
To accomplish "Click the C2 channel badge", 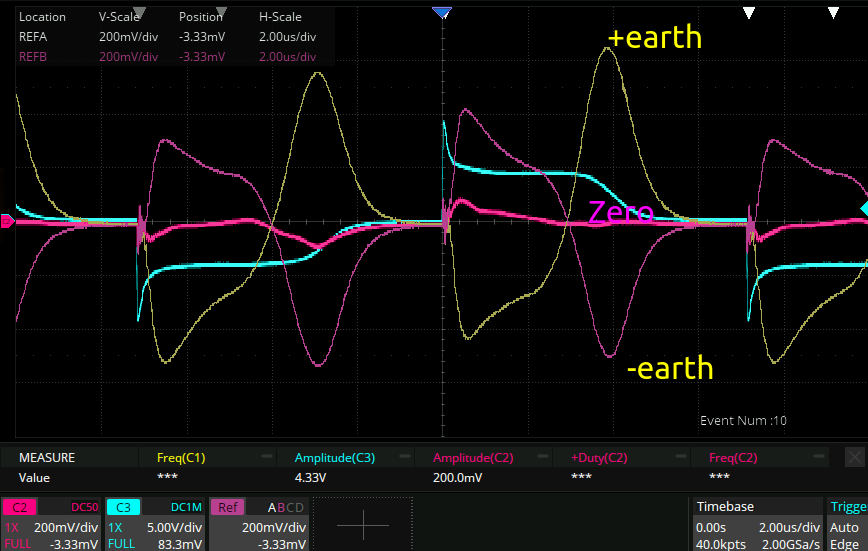I will tap(19, 507).
